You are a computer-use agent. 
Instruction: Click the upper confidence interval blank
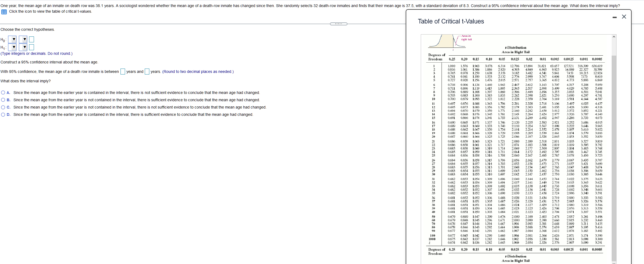147,72
